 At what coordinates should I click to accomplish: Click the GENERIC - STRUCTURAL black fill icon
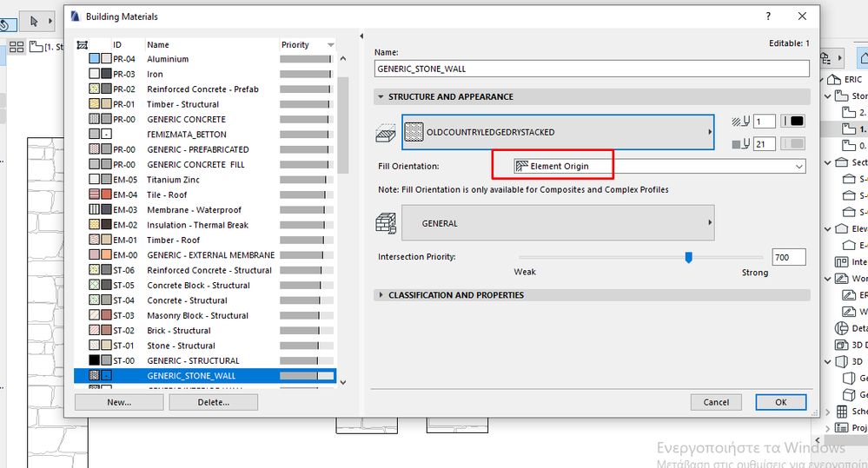click(95, 360)
